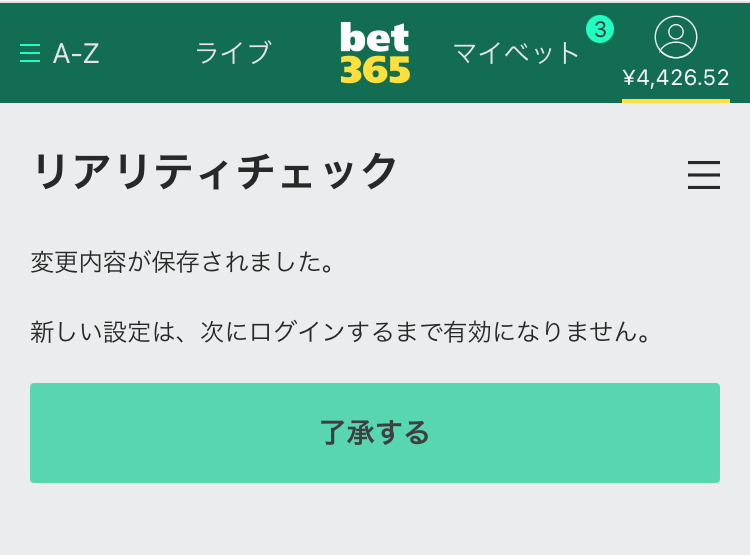Click the マイベット label beside the badge
750x555 pixels.
tap(516, 53)
